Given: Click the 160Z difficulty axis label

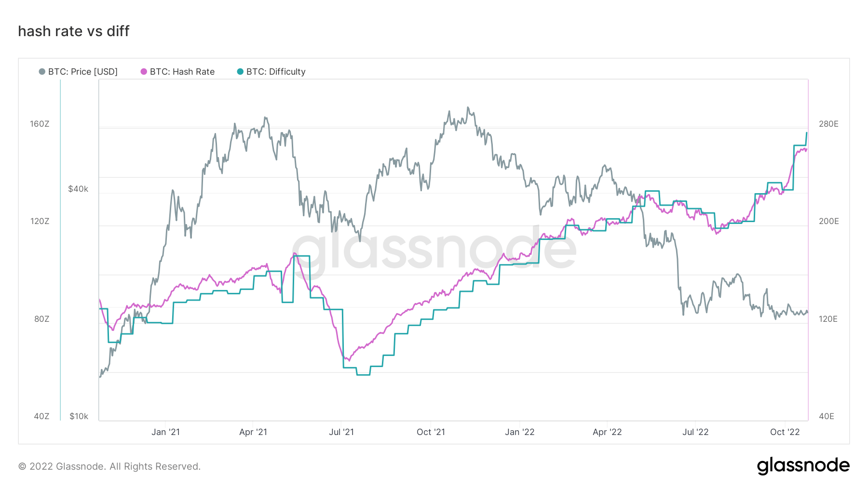Looking at the screenshot, I should click(x=40, y=124).
